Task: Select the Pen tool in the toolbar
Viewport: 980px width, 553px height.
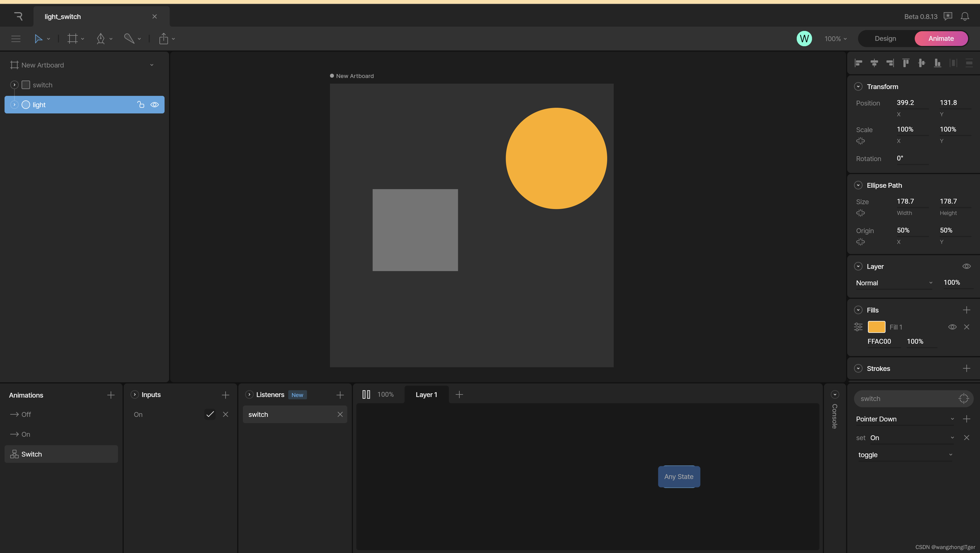Action: (x=101, y=38)
